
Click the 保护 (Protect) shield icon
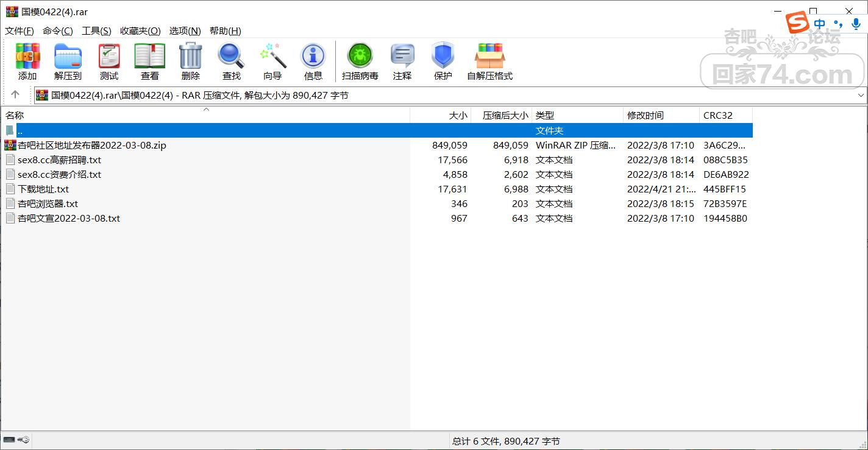tap(443, 56)
